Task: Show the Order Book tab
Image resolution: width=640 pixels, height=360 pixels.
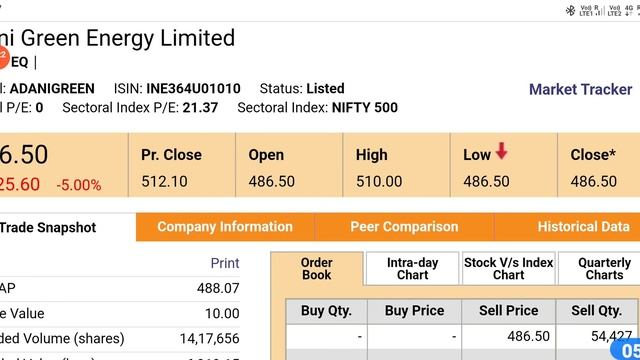Action: pyautogui.click(x=317, y=269)
